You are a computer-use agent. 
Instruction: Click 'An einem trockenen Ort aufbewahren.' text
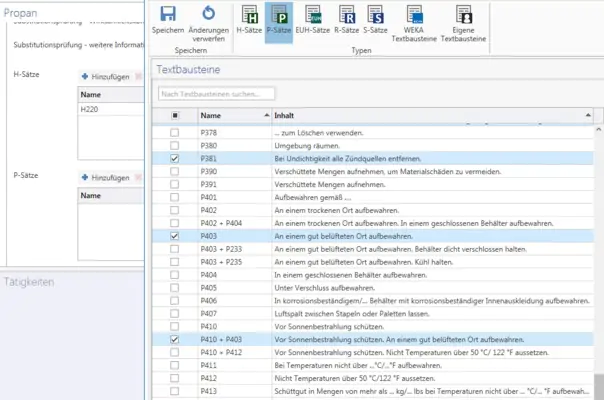337,210
